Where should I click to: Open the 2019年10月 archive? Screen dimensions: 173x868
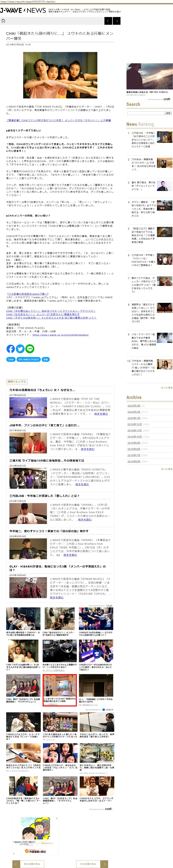coord(135,436)
